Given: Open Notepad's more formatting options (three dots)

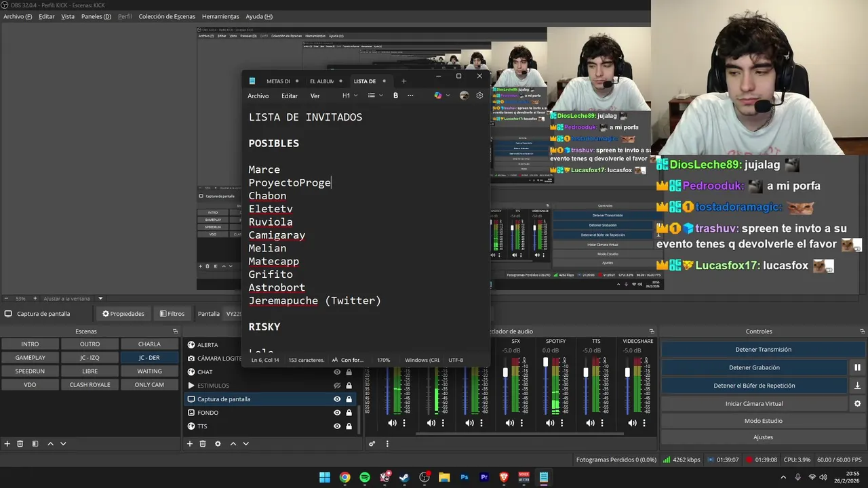Looking at the screenshot, I should (x=410, y=96).
